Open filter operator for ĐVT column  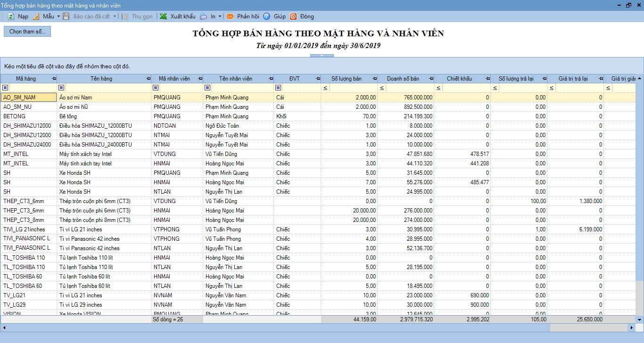coord(278,88)
